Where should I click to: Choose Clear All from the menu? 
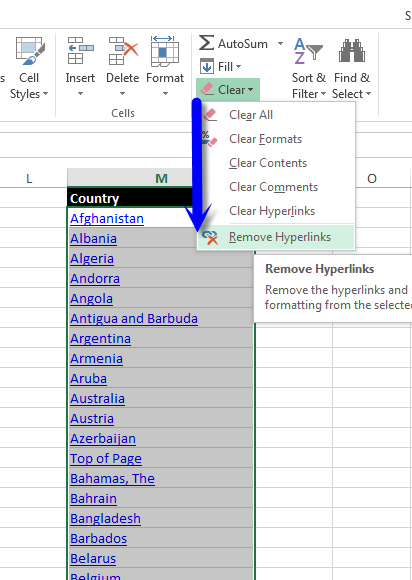tap(251, 115)
